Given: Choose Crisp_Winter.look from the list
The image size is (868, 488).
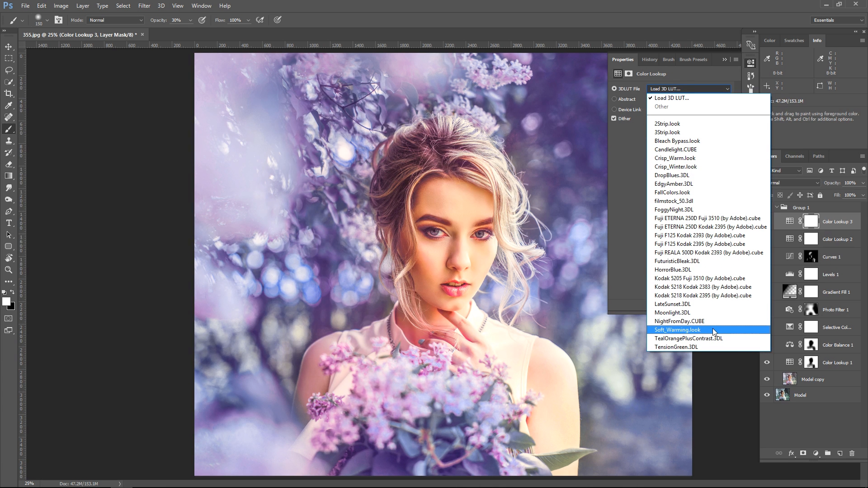Looking at the screenshot, I should point(708,167).
